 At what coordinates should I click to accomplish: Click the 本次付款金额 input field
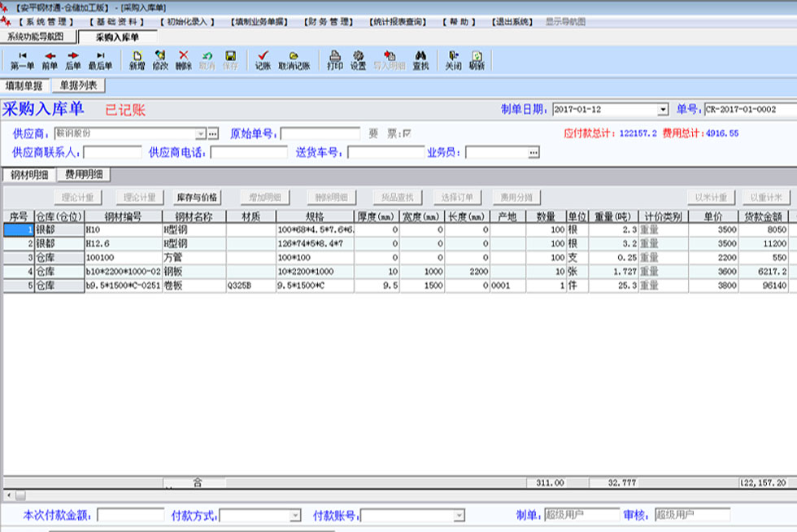click(x=131, y=515)
